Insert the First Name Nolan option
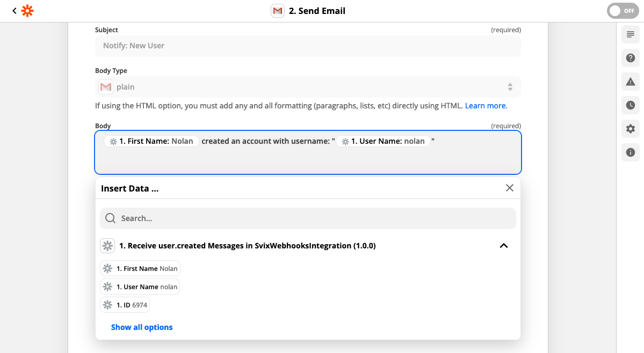This screenshot has height=353, width=644. pos(140,269)
